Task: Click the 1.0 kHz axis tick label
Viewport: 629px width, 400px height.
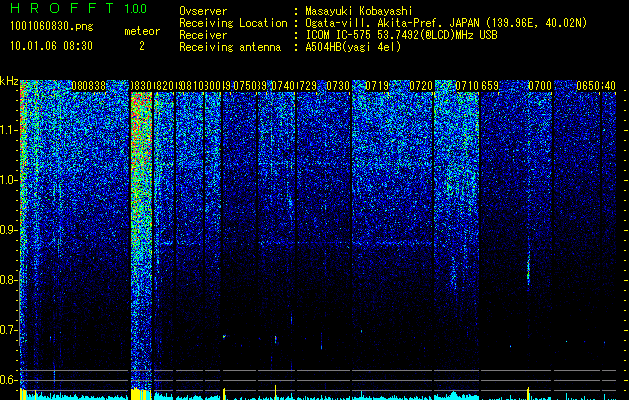Action: (9, 180)
